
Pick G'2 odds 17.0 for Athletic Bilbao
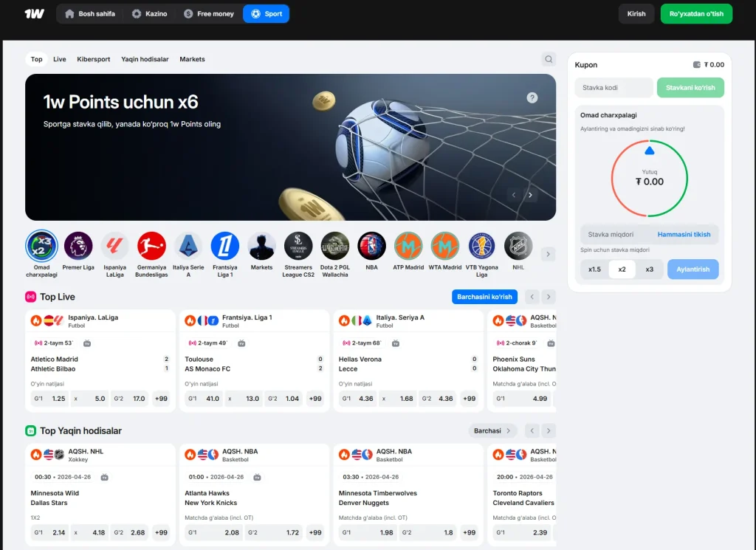coord(129,399)
